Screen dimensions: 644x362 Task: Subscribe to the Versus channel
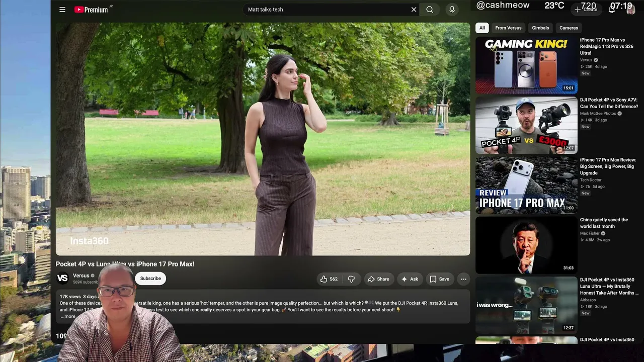(x=150, y=279)
